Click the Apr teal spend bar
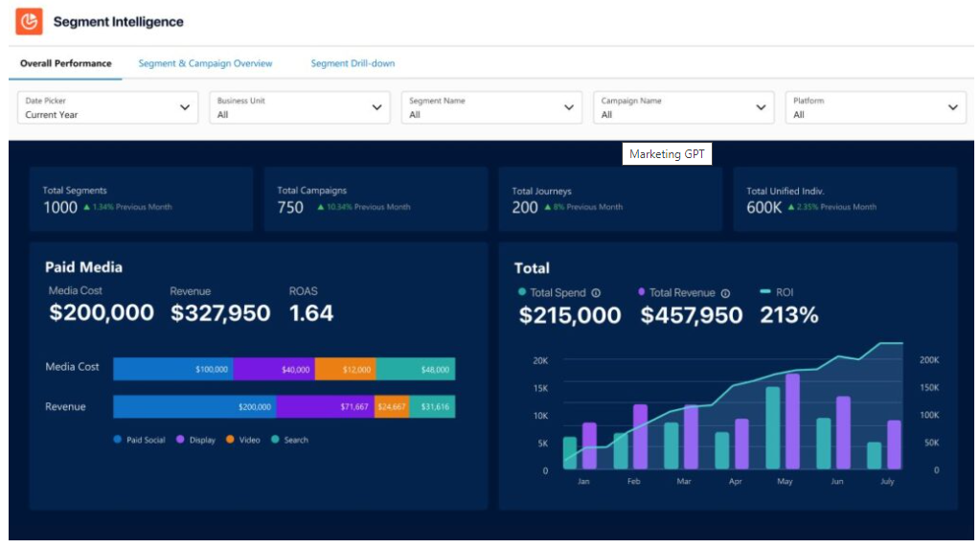The height and width of the screenshot is (548, 980). (722, 450)
